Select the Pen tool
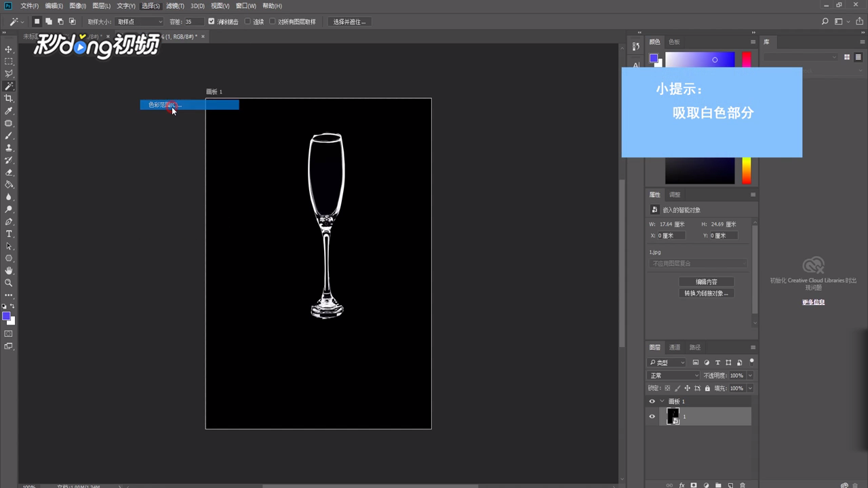Screen dimensions: 868x488 [9, 222]
